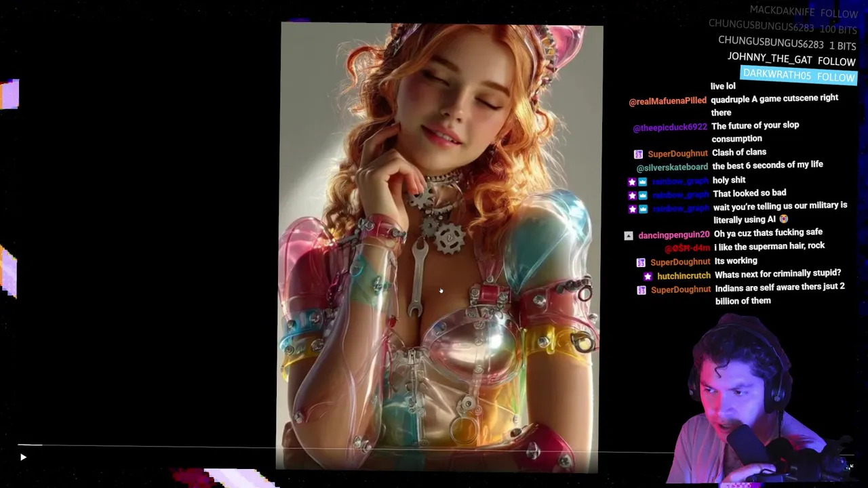Click SuperDoughnut's badge beside 'Its working'
This screenshot has height=488, width=868.
coord(641,262)
